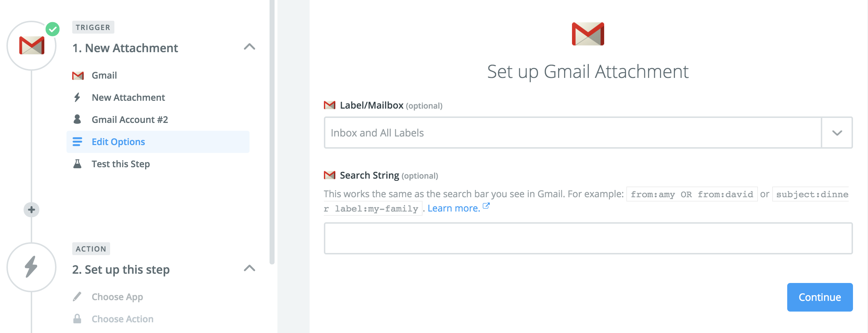The image size is (868, 333).
Task: Collapse the 2. Set up this step section
Action: [x=250, y=268]
